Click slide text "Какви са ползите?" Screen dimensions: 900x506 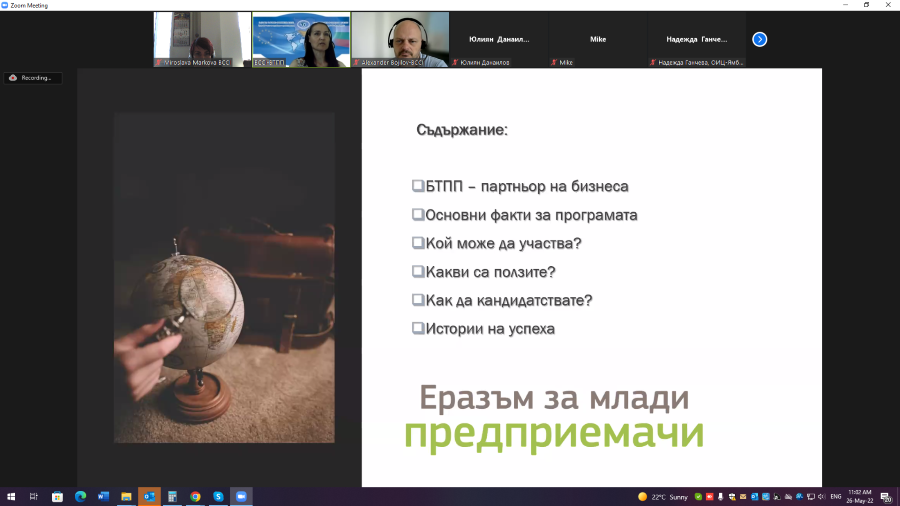pyautogui.click(x=491, y=272)
